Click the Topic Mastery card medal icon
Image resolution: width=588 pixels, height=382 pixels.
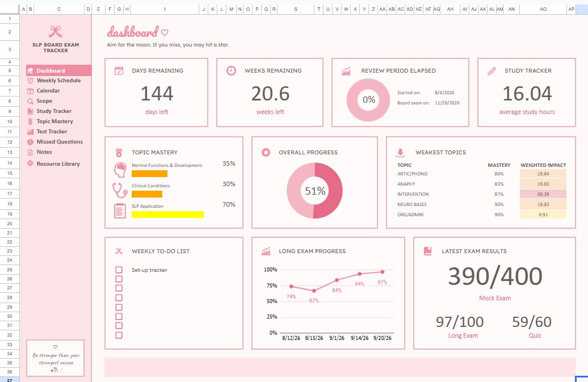click(119, 153)
